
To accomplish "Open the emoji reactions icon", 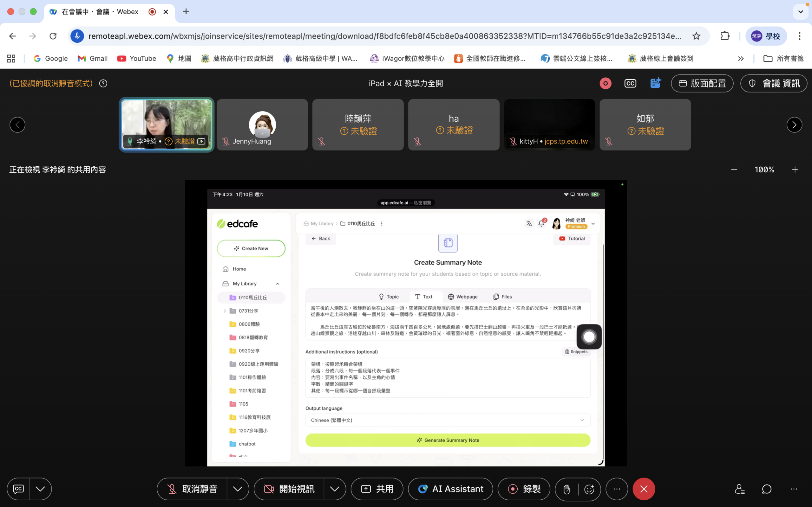I will (x=589, y=489).
